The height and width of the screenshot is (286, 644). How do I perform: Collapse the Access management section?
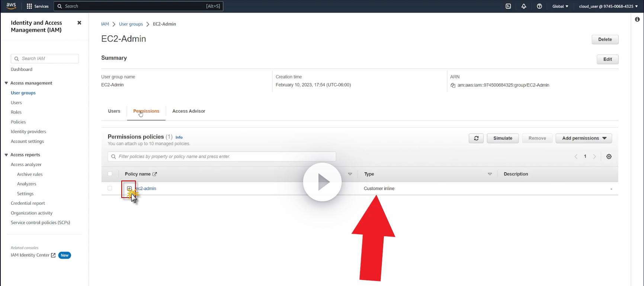6,83
